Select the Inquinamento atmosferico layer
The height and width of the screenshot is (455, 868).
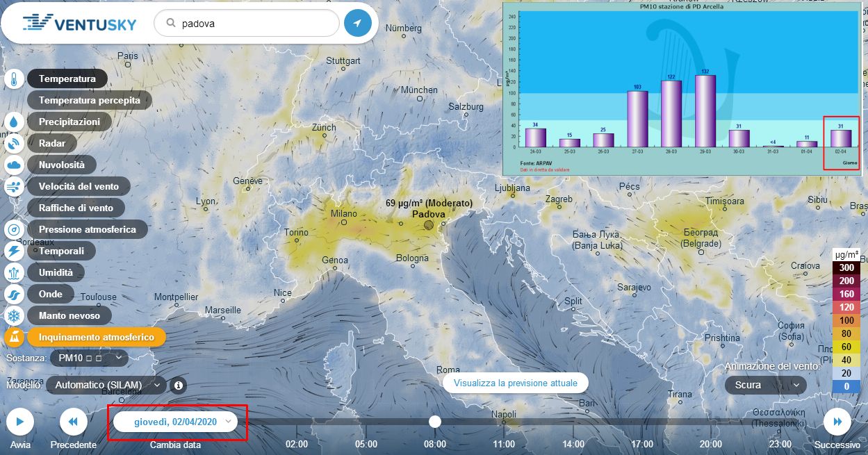[x=97, y=337]
